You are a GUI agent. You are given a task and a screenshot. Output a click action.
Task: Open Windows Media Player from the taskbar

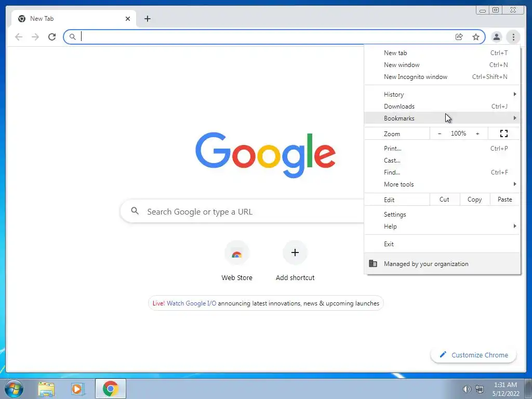pyautogui.click(x=77, y=389)
